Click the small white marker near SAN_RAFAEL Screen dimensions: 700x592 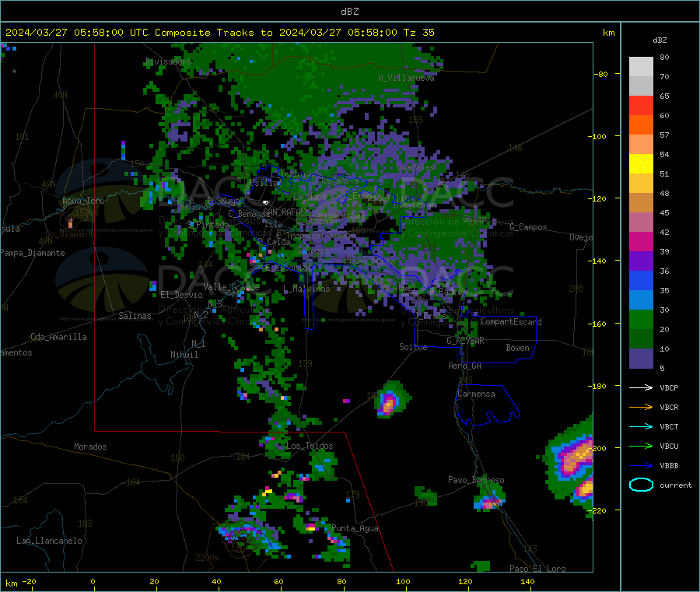coord(266,203)
